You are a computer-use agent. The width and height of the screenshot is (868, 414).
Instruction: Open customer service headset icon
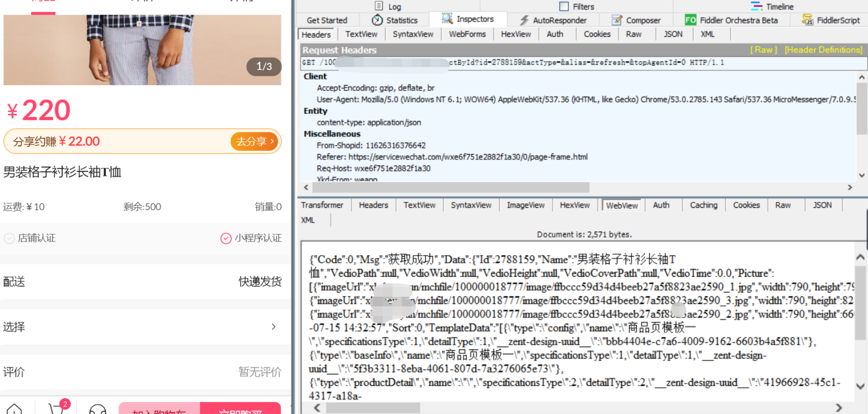pyautogui.click(x=98, y=409)
